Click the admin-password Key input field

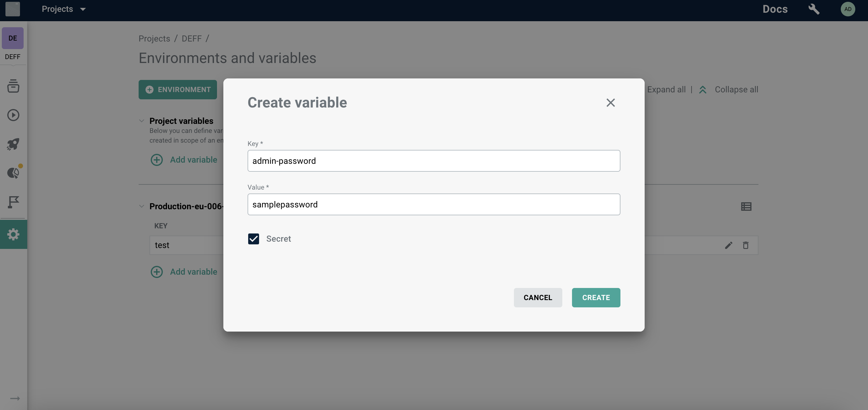[433, 161]
